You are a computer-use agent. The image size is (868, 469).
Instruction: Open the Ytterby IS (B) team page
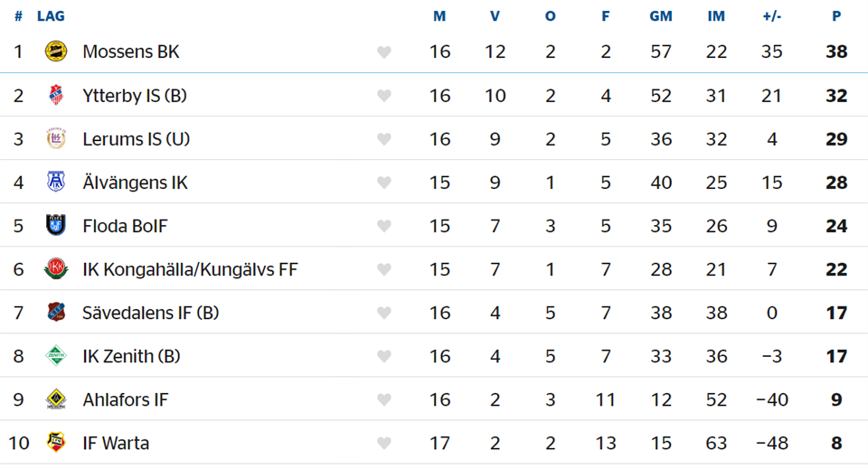coord(135,95)
